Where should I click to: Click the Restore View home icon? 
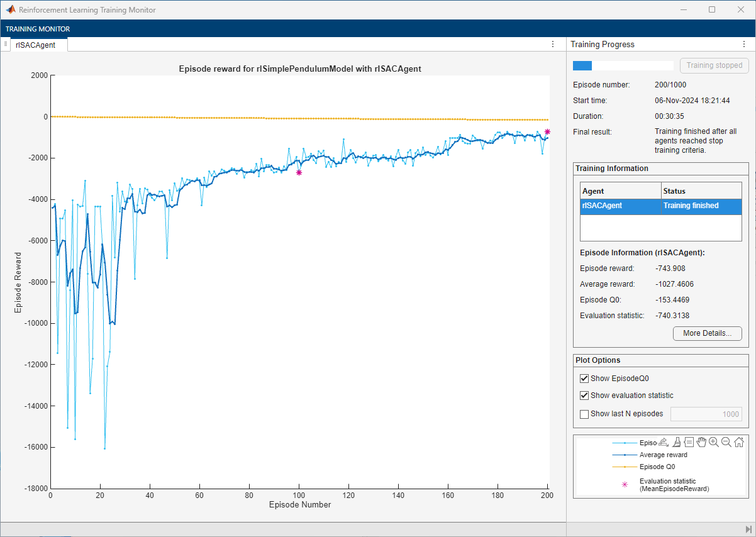pyautogui.click(x=739, y=442)
